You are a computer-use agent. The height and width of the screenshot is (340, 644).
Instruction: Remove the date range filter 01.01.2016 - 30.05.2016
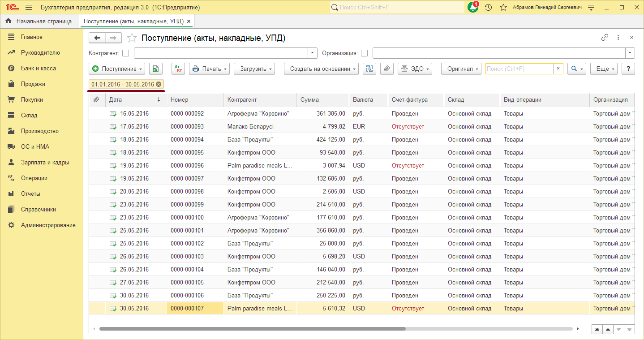159,84
